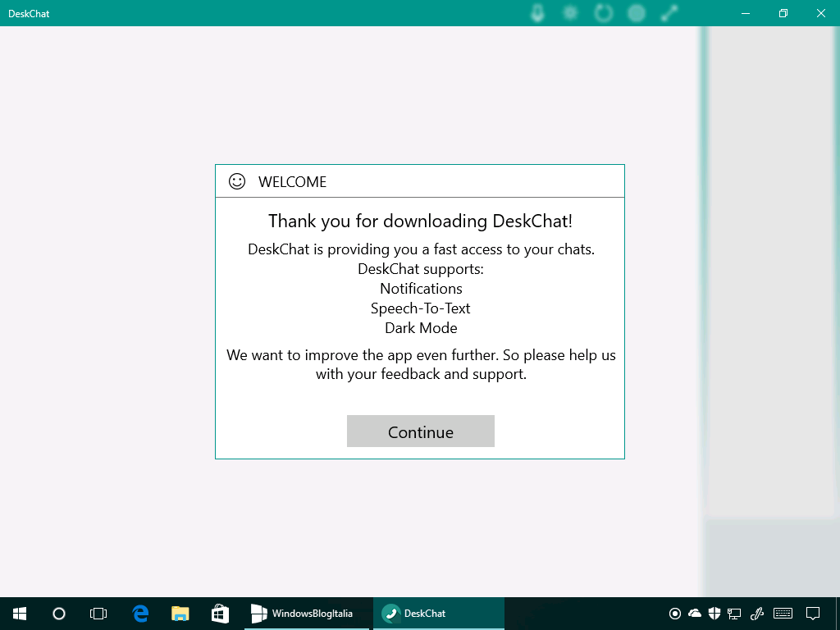This screenshot has height=630, width=840.
Task: Click the WELCOME dialog heading text
Action: coord(292,181)
